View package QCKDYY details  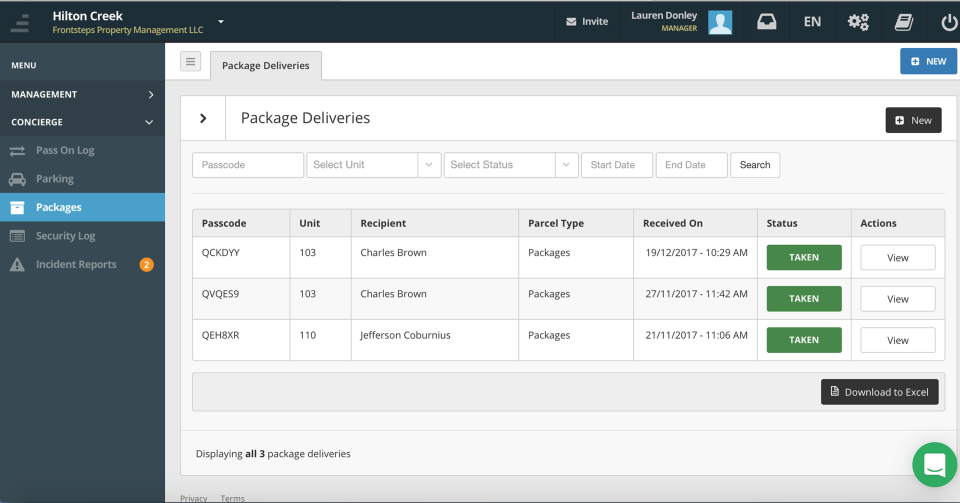[x=897, y=258]
